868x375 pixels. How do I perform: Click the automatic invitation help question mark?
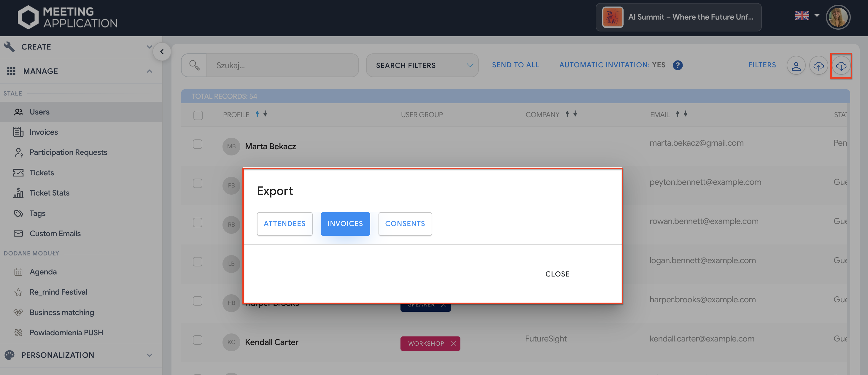click(x=678, y=65)
